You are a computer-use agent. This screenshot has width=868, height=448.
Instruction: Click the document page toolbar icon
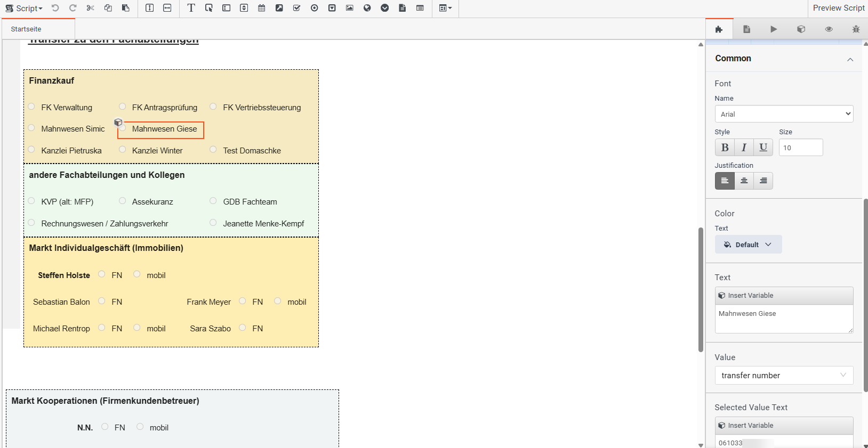[403, 8]
